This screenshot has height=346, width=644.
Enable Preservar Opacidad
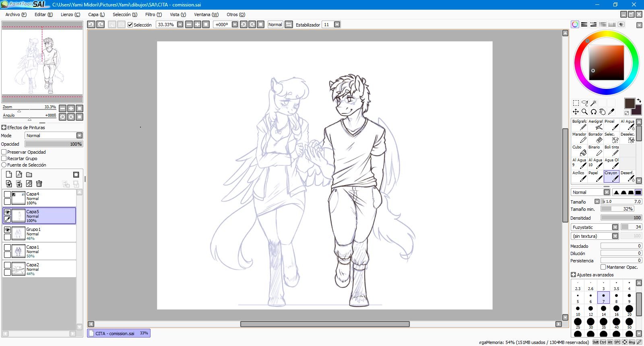[4, 152]
